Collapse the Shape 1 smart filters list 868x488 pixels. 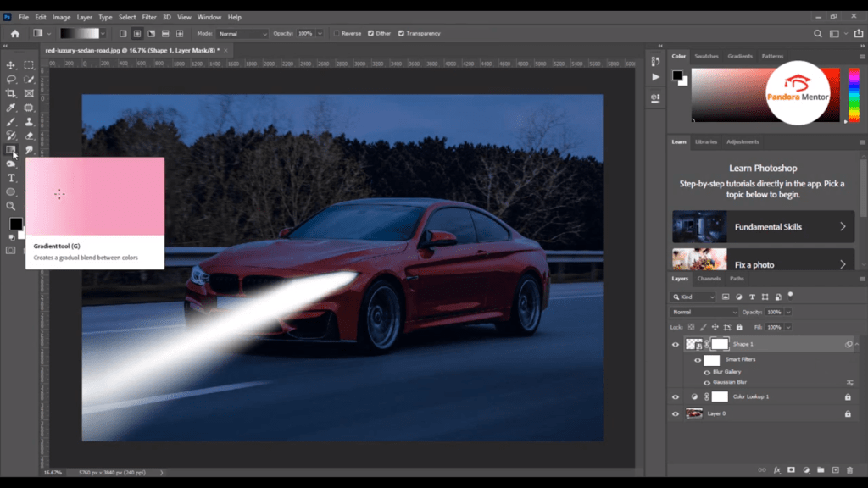pos(856,344)
